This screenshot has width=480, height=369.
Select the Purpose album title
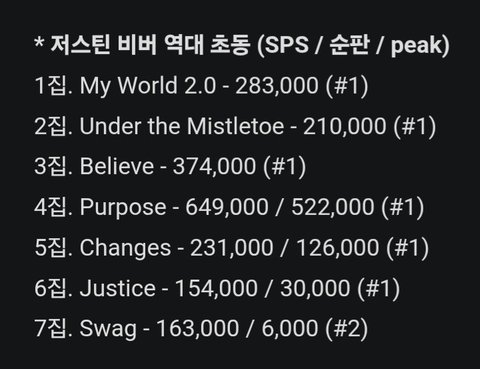[x=123, y=207]
